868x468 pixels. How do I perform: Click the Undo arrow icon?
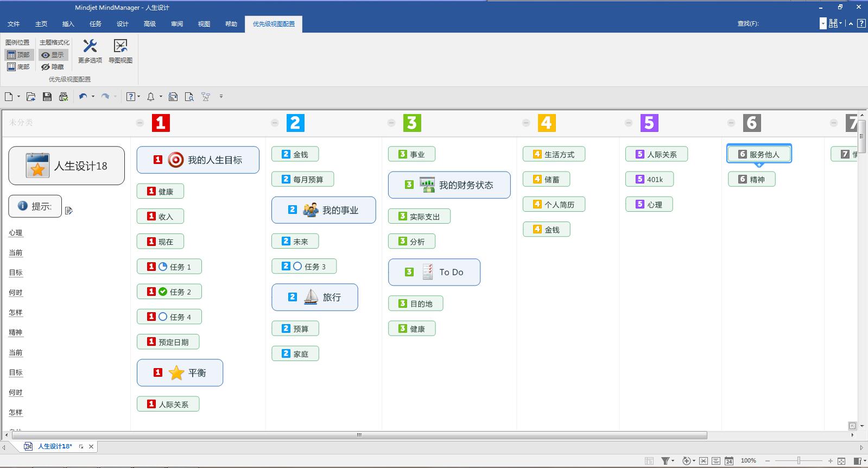[x=83, y=97]
